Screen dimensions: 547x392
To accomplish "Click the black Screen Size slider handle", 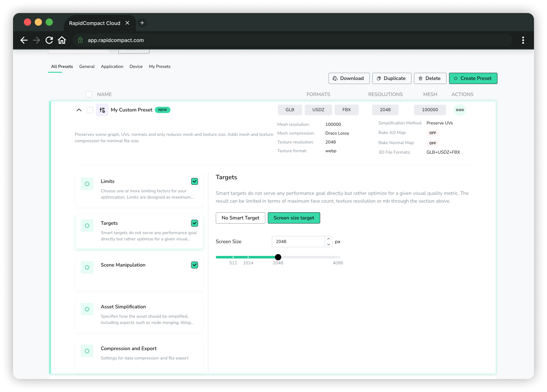I will 278,257.
